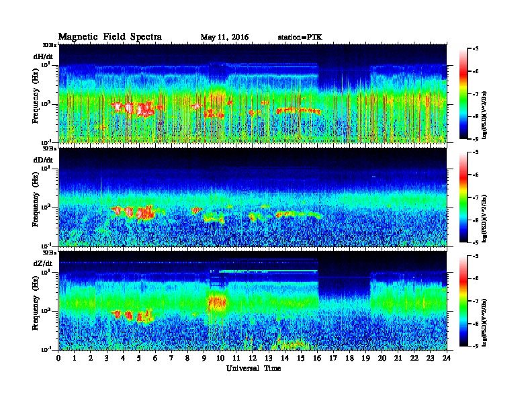This screenshot has width=532, height=411.
Task: Click the "9" tick on Universal Time axis
Action: tap(204, 358)
